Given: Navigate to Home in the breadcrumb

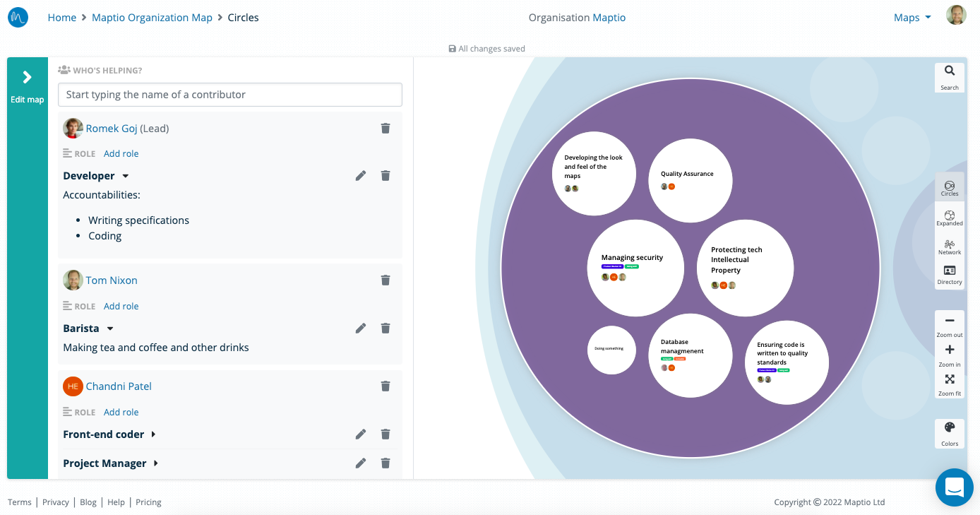Looking at the screenshot, I should [62, 17].
